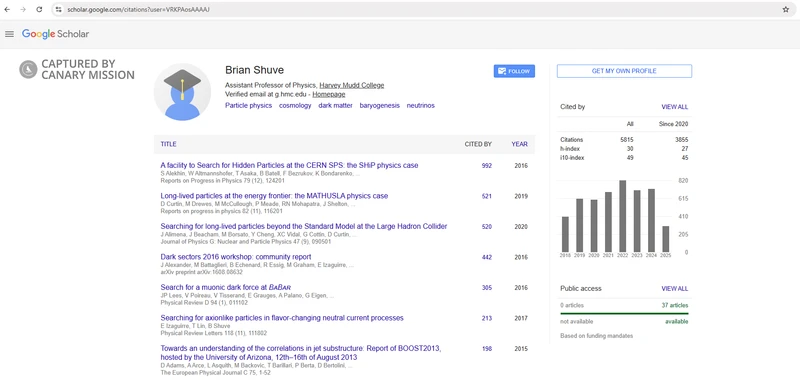This screenshot has height=380, width=800.
Task: Click the Citations row label
Action: (x=571, y=140)
